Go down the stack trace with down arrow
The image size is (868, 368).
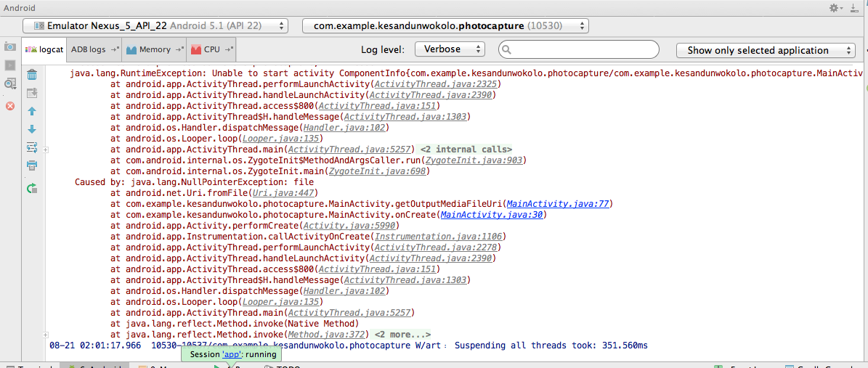(x=32, y=129)
